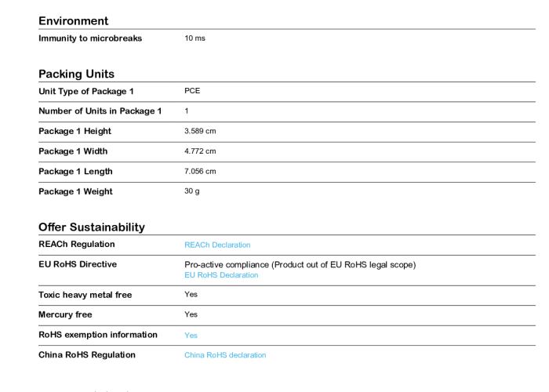This screenshot has width=549, height=392.
Task: Click the 4.772 cm package width value
Action: (200, 151)
